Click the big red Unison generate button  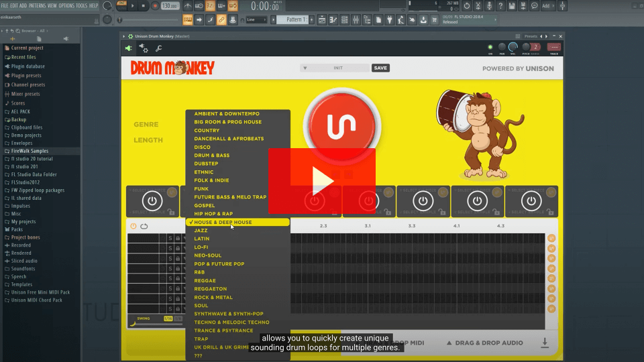pyautogui.click(x=341, y=126)
